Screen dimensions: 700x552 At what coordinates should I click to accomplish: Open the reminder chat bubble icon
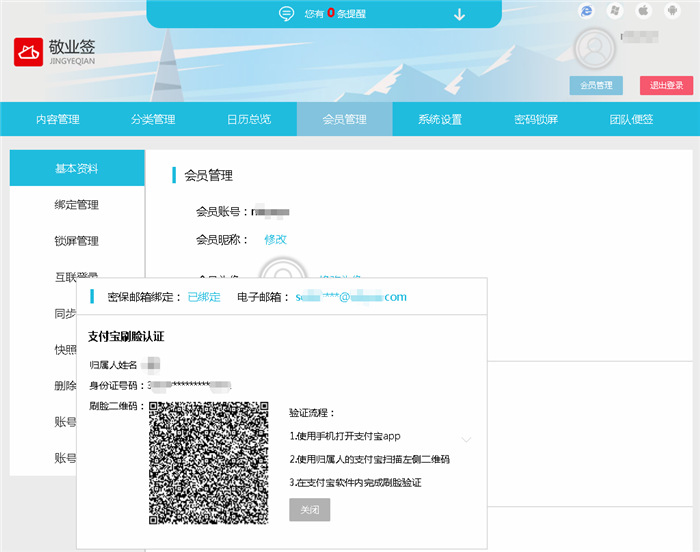click(x=286, y=14)
